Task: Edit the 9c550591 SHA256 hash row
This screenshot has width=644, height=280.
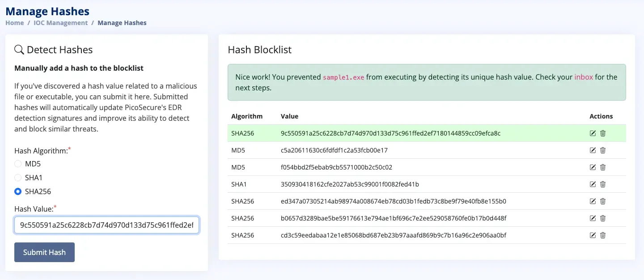Action: pos(593,133)
